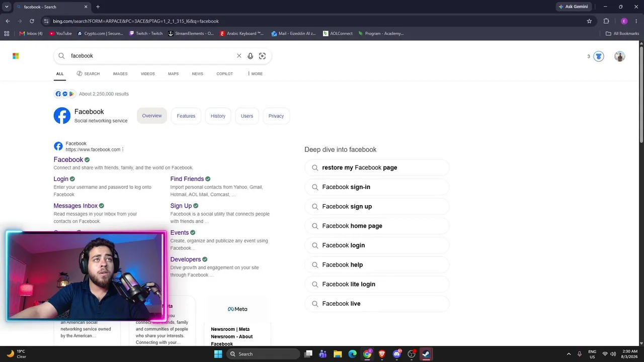This screenshot has width=644, height=362.
Task: Select the Features chip
Action: click(x=186, y=116)
